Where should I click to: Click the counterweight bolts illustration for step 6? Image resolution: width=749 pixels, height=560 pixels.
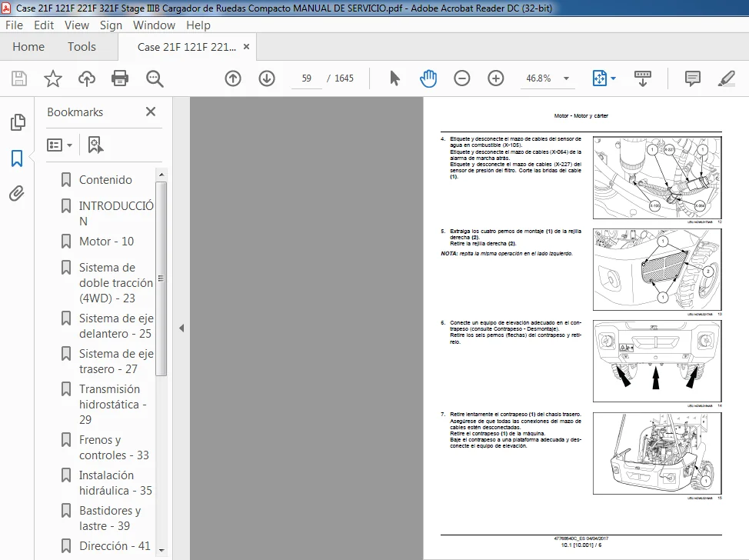[657, 362]
